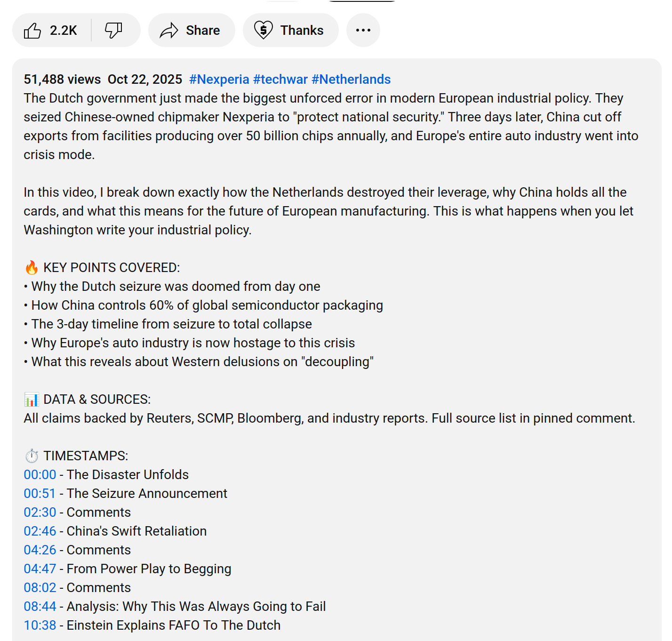Open the #Nexperia hashtag link
This screenshot has height=641, width=672.
[x=219, y=79]
